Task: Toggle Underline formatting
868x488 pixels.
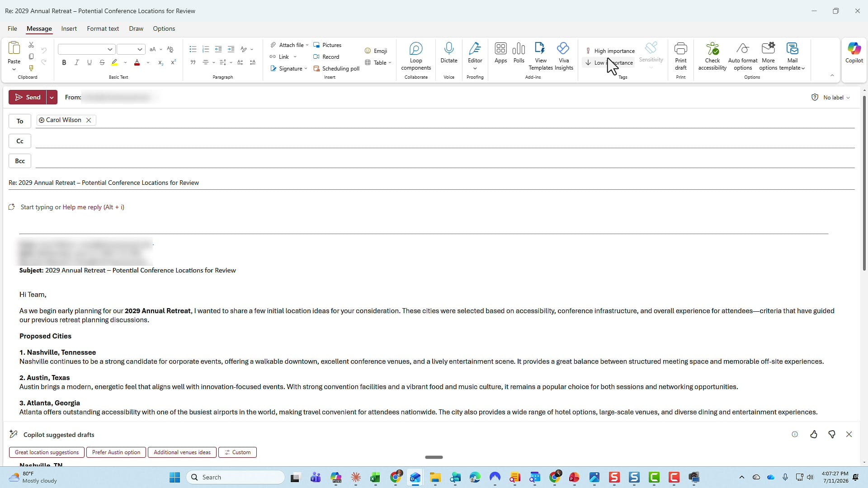Action: point(90,62)
